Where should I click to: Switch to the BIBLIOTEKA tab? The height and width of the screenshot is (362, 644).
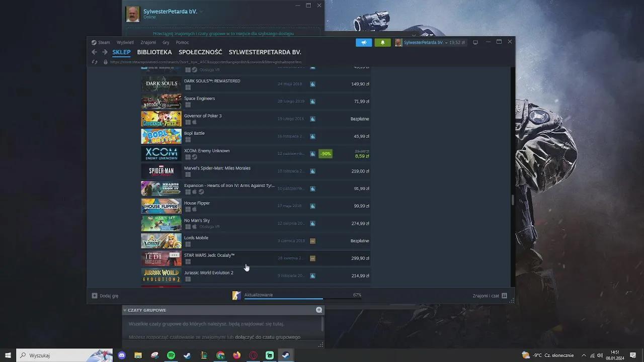(154, 52)
